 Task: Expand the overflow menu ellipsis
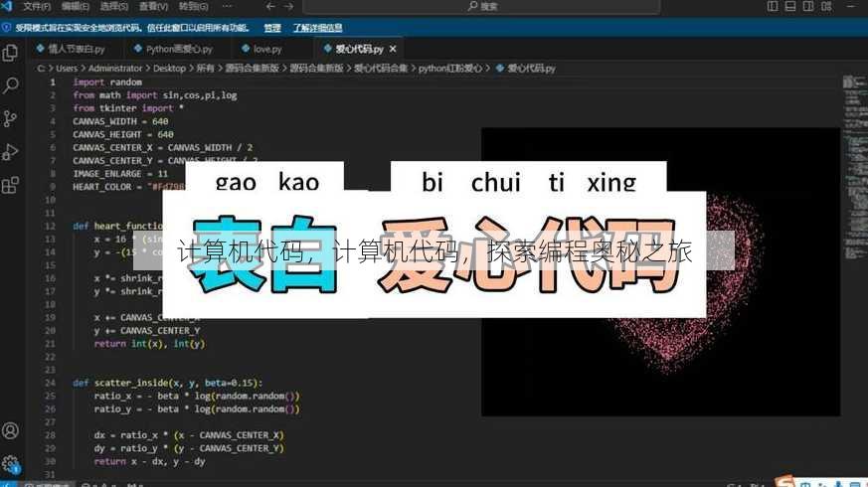pos(227,7)
